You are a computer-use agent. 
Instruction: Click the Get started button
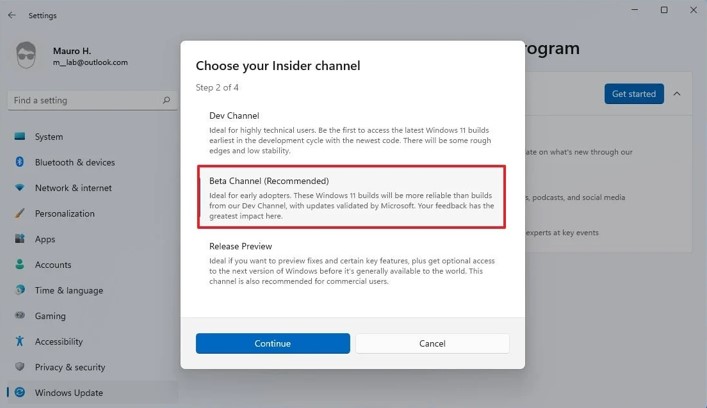634,94
